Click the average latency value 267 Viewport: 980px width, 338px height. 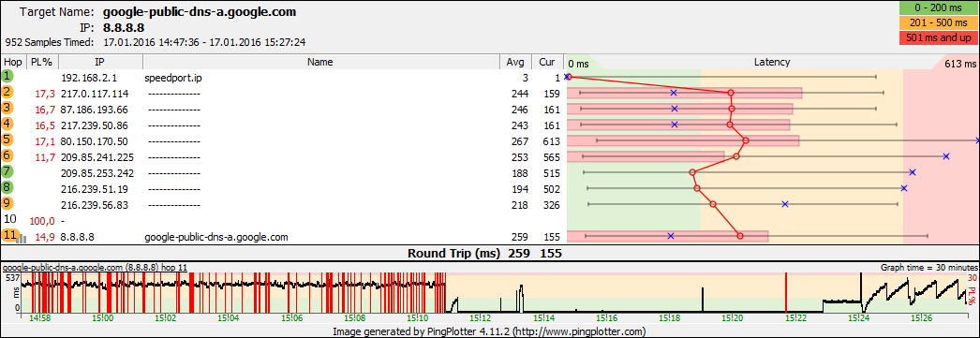(x=520, y=141)
